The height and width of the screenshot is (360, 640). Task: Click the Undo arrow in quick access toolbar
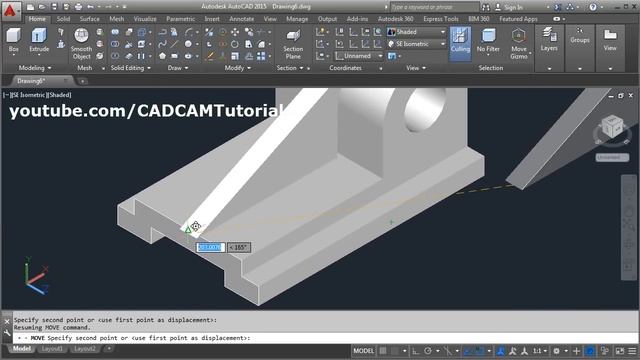[90, 7]
